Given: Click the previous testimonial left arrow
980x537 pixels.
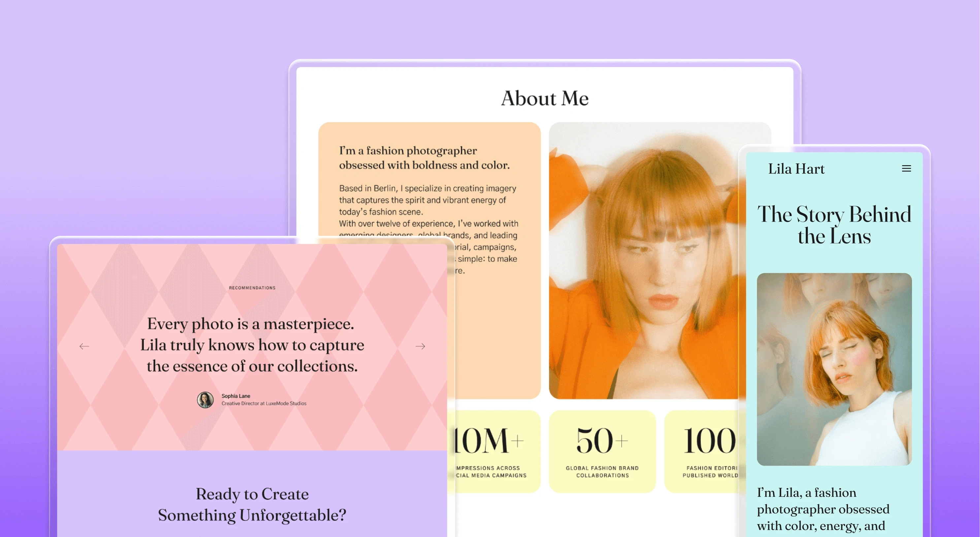Looking at the screenshot, I should click(x=84, y=346).
